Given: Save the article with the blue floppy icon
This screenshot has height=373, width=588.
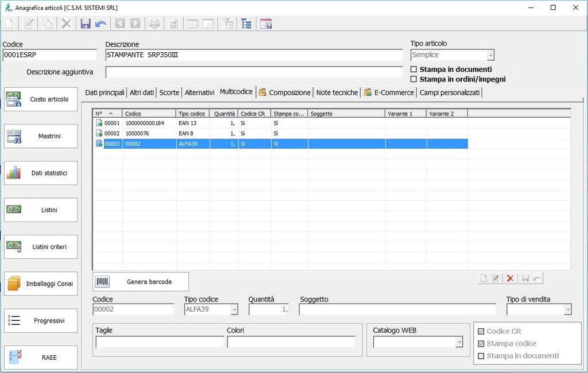Looking at the screenshot, I should (x=86, y=24).
